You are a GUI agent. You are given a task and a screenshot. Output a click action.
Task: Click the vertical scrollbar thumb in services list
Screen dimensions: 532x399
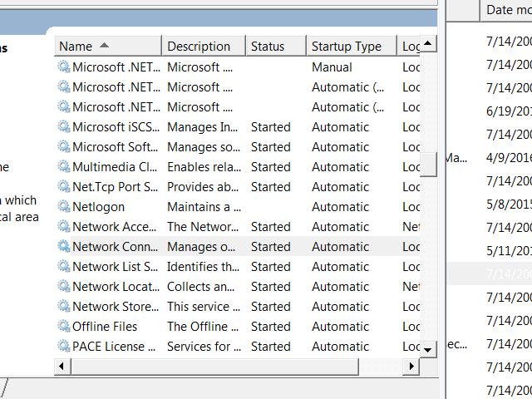pos(428,165)
